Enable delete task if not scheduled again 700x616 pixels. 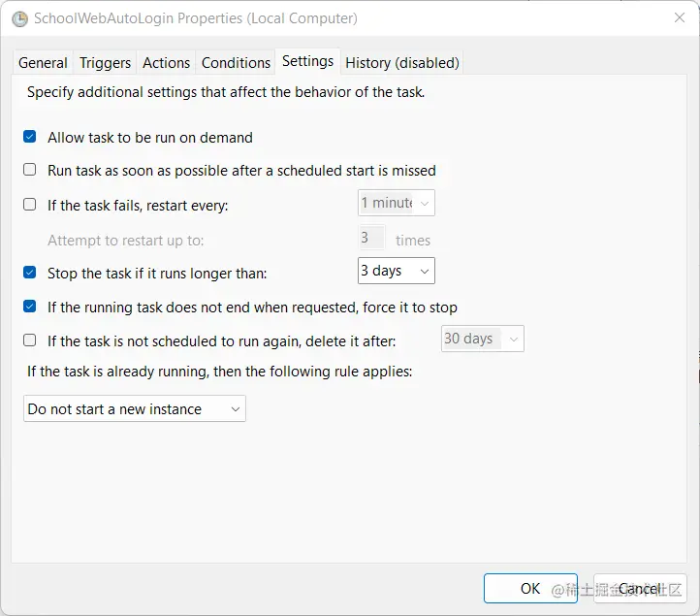(x=29, y=340)
